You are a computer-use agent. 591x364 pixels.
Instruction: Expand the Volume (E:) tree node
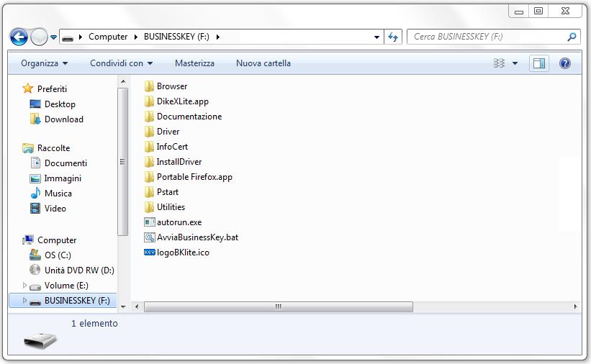[x=24, y=286]
